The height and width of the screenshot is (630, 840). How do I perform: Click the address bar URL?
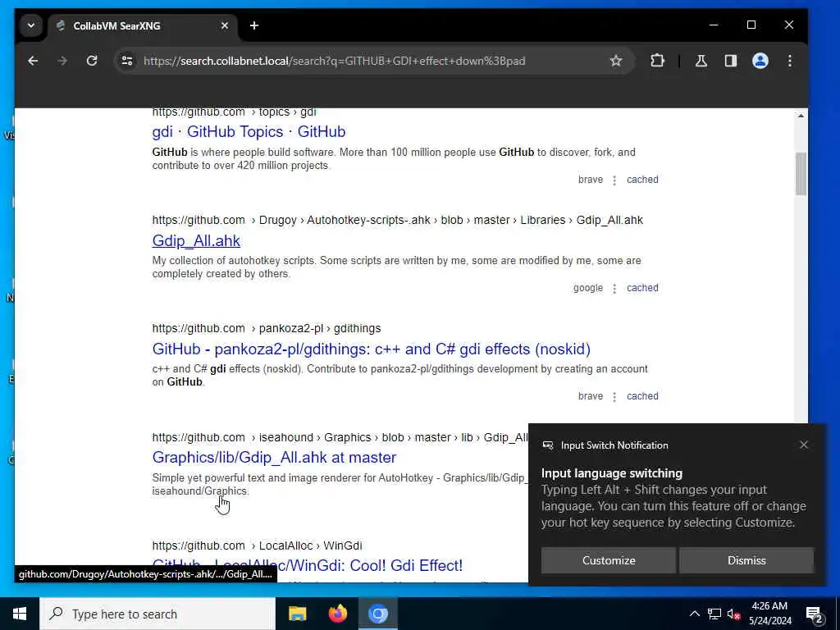335,61
